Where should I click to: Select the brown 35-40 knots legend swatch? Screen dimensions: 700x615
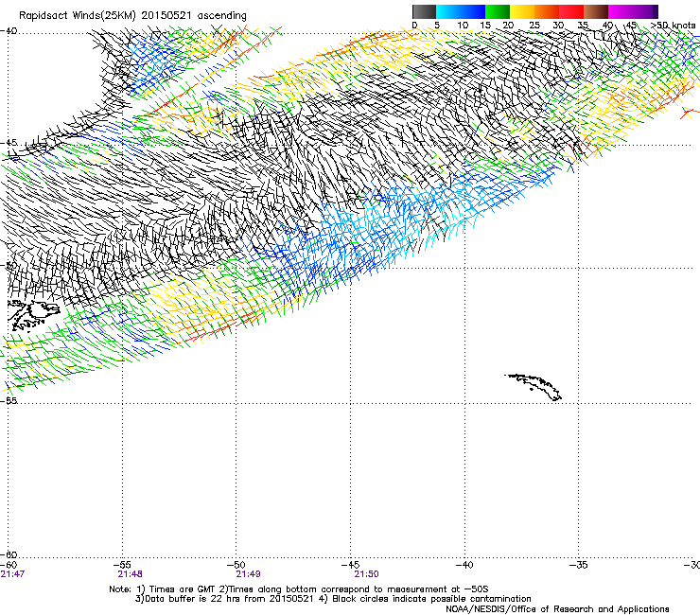point(596,11)
